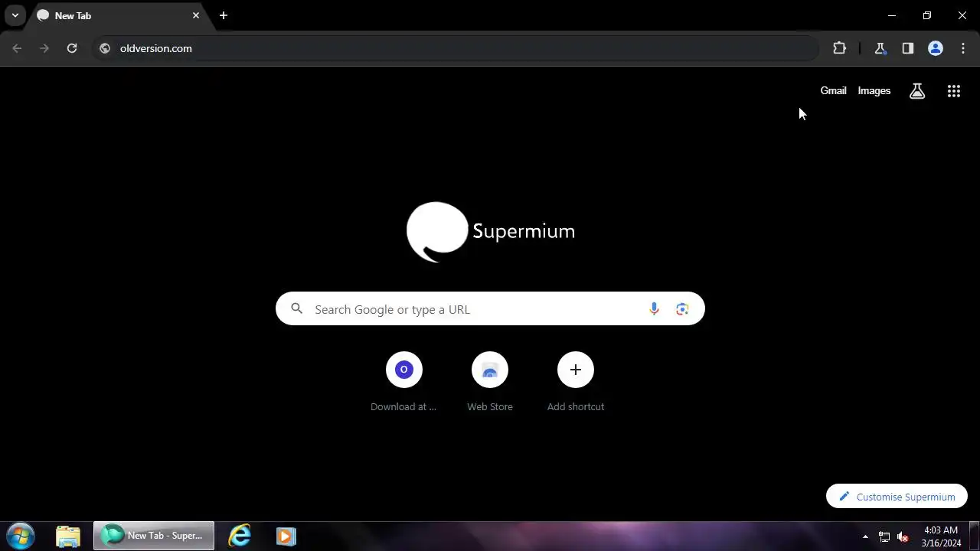The image size is (980, 551).
Task: Toggle the side panel
Action: click(x=908, y=48)
